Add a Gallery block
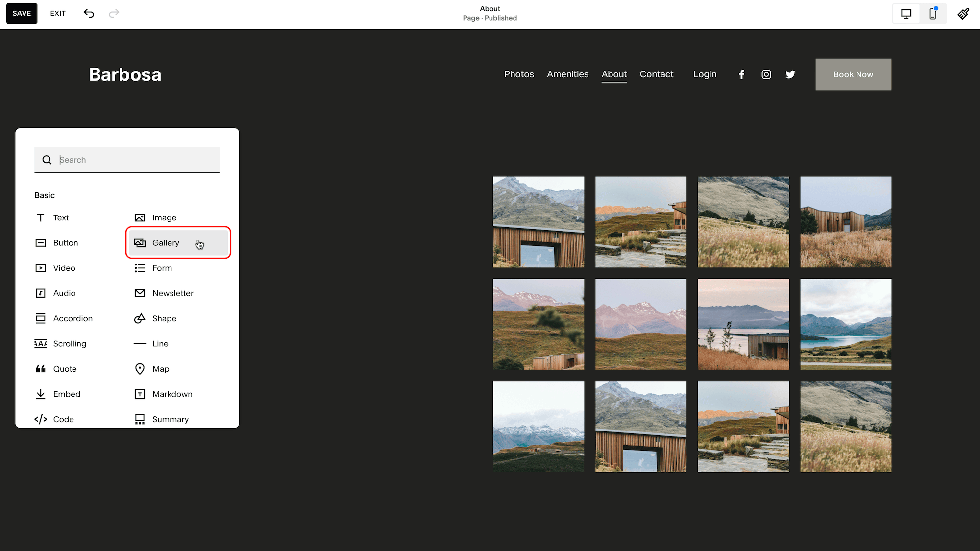 pos(166,242)
